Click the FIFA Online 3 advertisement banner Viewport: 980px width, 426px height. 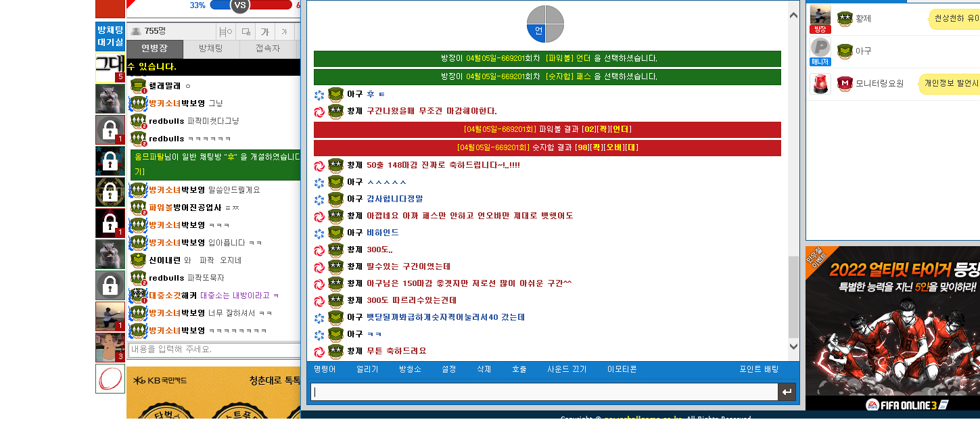[893, 328]
